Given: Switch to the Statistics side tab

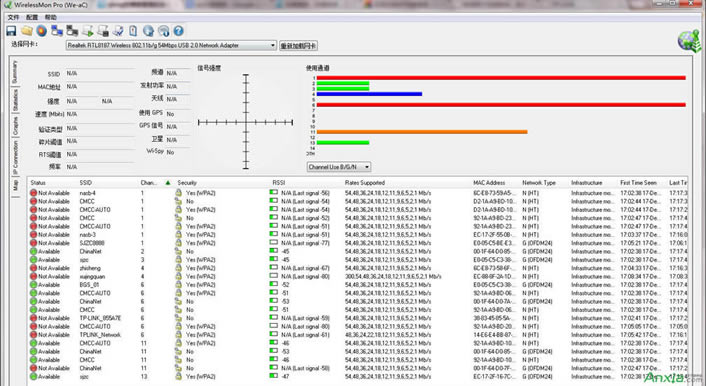Looking at the screenshot, I should click(15, 100).
